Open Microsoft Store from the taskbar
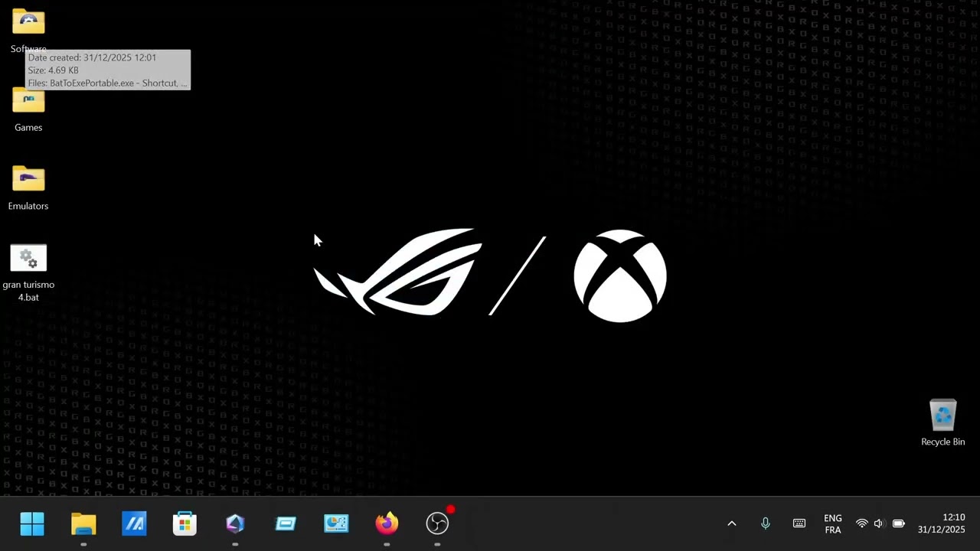Screen dimensions: 980x551 (x=185, y=524)
